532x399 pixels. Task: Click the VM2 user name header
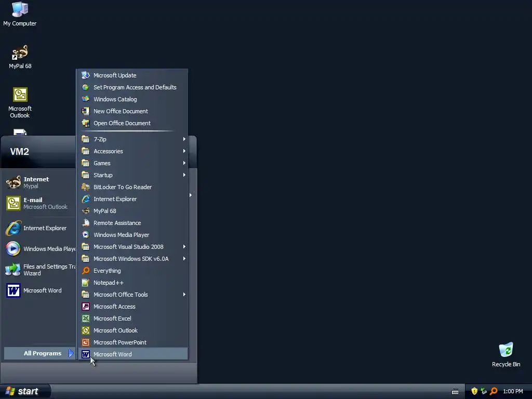pos(19,151)
